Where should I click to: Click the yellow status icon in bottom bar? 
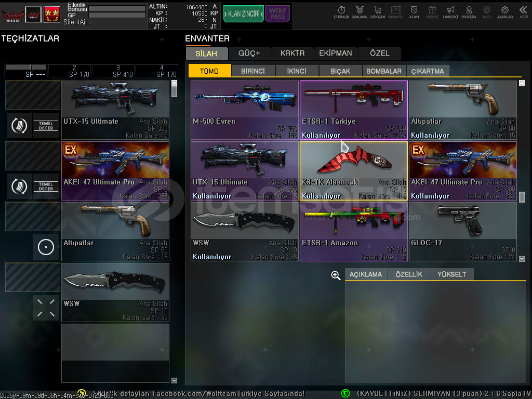point(81,394)
